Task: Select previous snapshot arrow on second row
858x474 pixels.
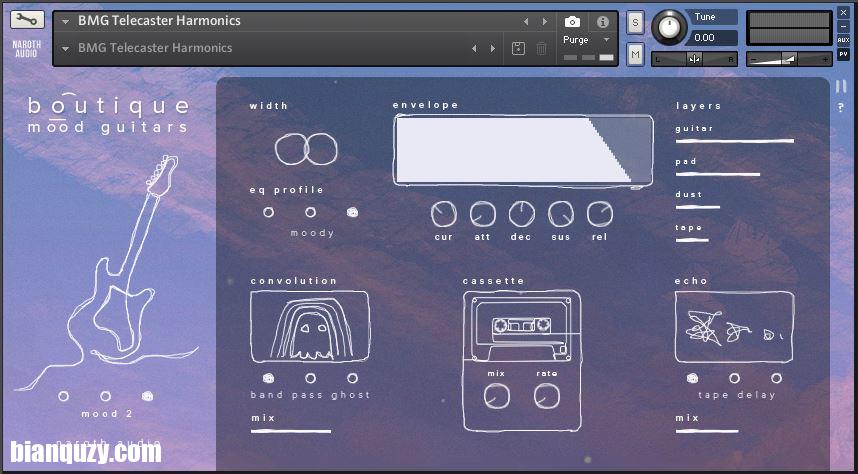Action: 474,49
